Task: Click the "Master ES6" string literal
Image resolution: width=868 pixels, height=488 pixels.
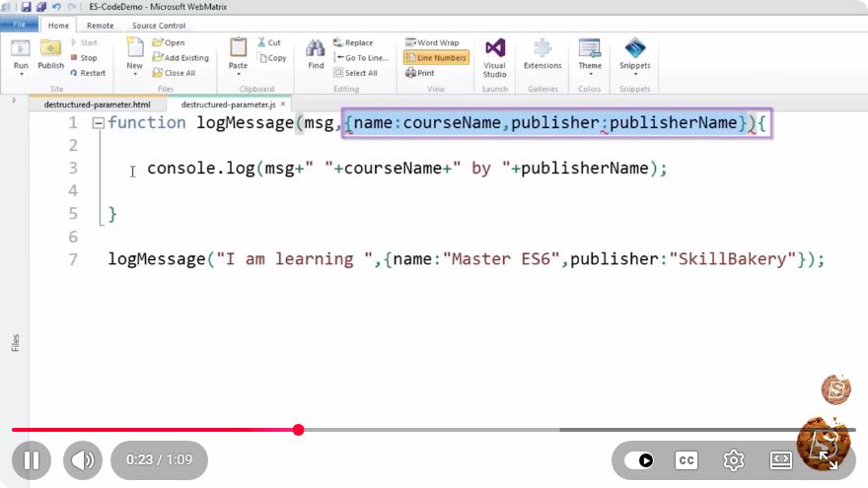Action: click(501, 259)
